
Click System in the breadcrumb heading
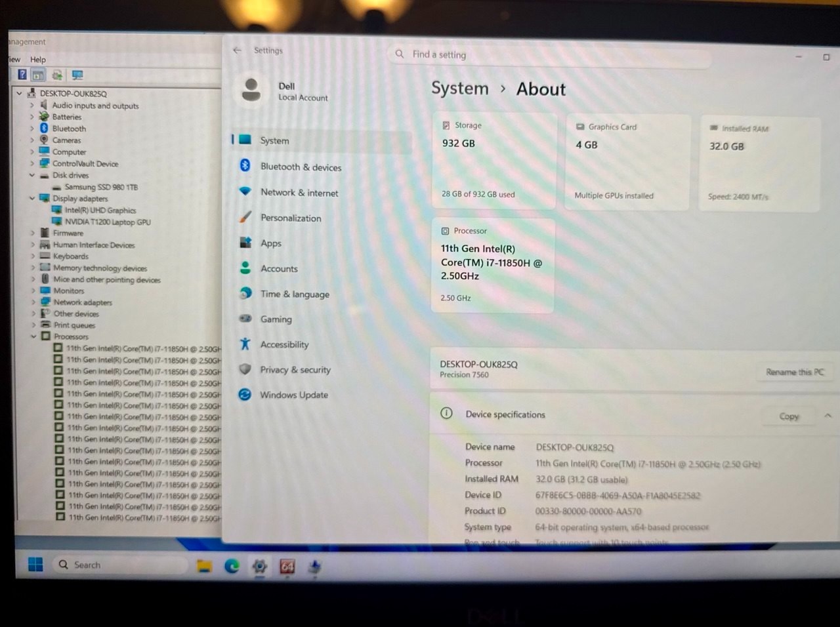(459, 89)
